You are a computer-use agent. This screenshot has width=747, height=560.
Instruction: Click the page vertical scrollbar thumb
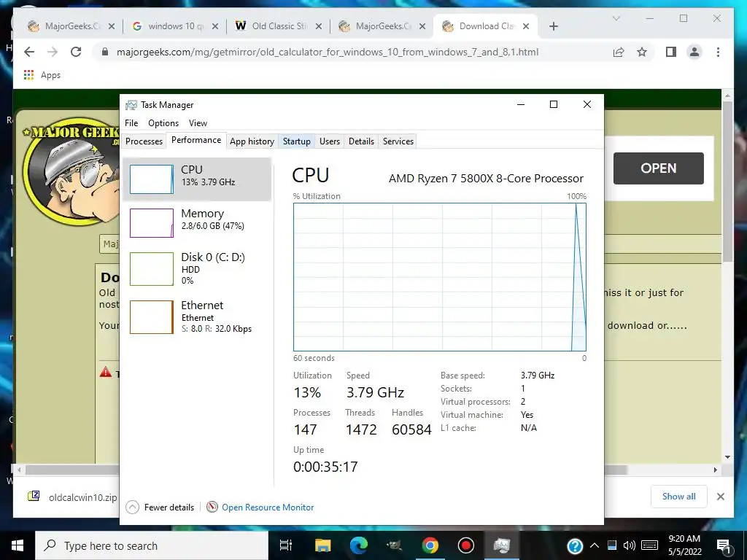727,181
